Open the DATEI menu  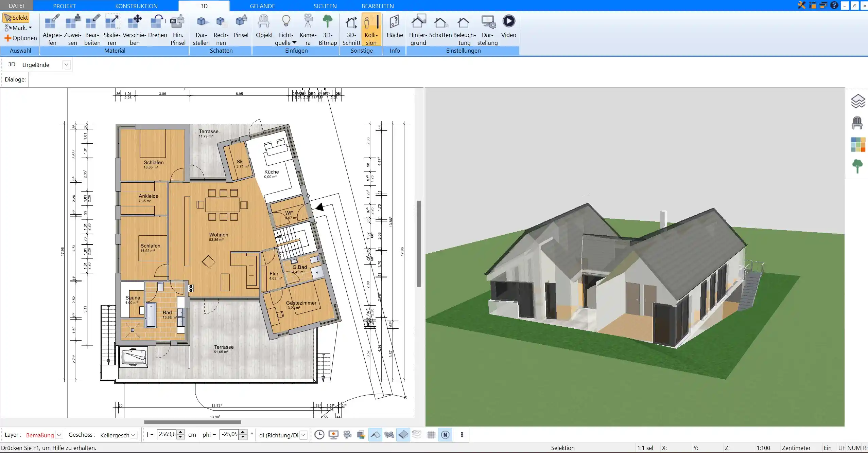tap(16, 6)
